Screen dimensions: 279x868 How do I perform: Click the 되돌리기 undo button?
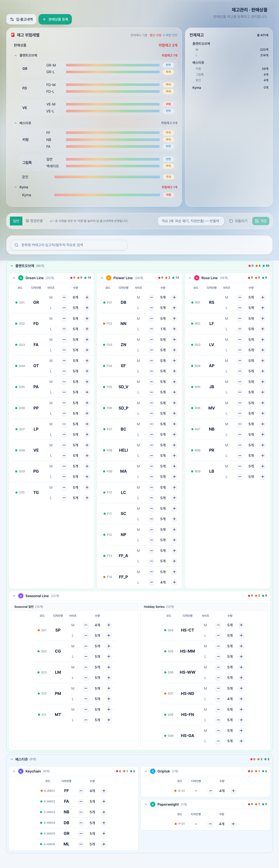click(x=238, y=221)
